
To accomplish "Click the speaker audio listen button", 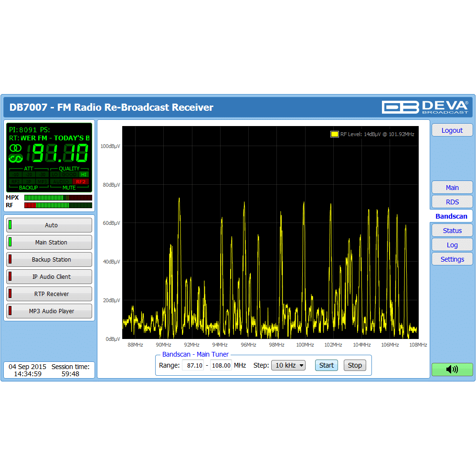I will (x=452, y=369).
